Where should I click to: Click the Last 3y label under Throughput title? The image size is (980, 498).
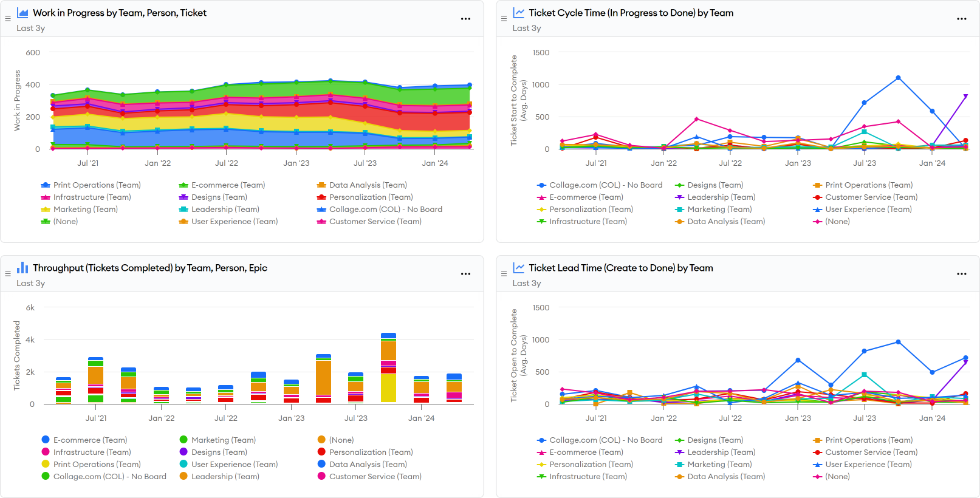31,284
